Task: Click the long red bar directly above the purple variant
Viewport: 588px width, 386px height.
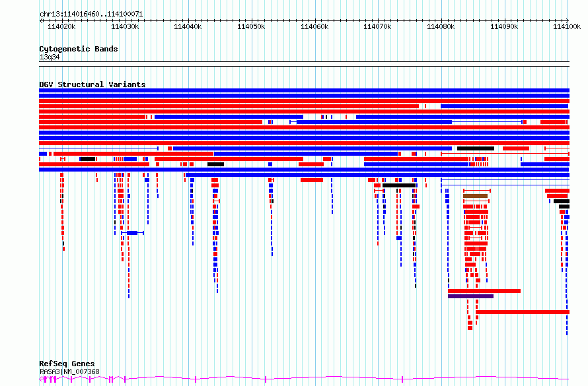Action: click(x=484, y=291)
